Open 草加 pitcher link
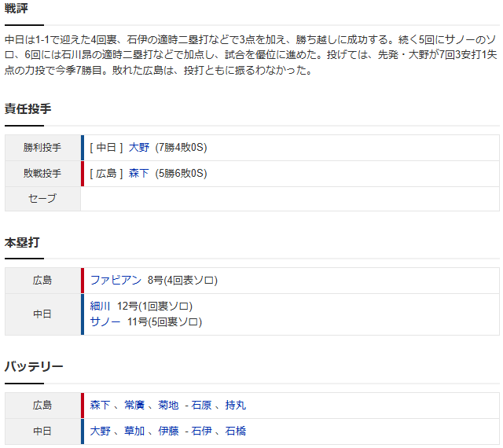 point(134,431)
